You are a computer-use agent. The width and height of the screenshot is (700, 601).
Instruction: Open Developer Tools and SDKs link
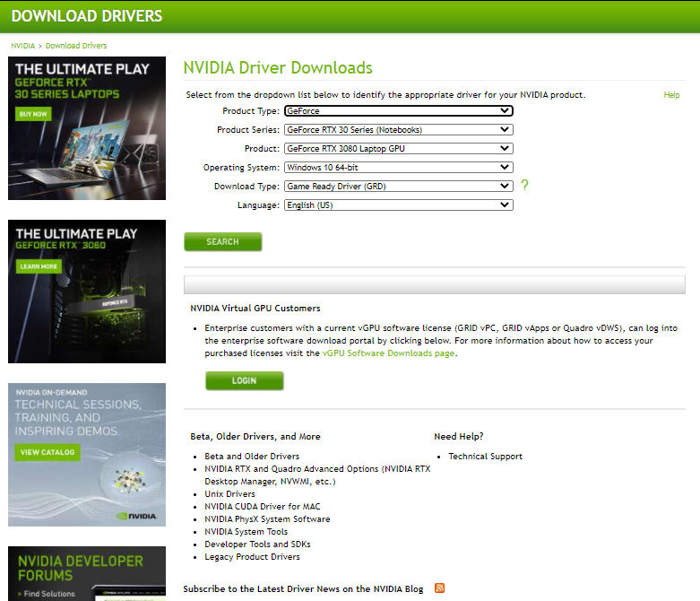click(257, 544)
